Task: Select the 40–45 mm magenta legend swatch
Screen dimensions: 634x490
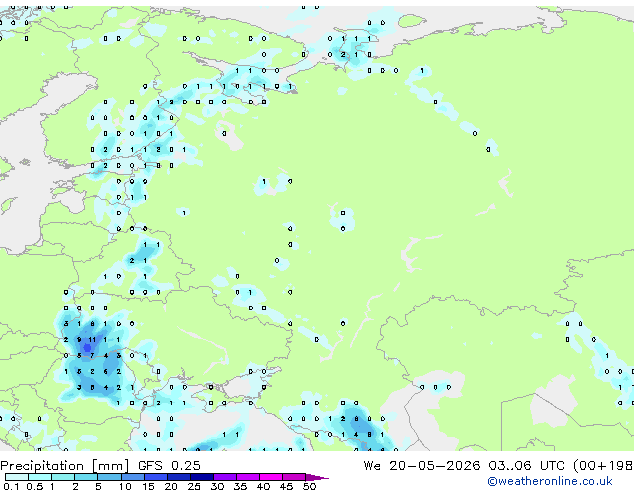Action: point(271,477)
